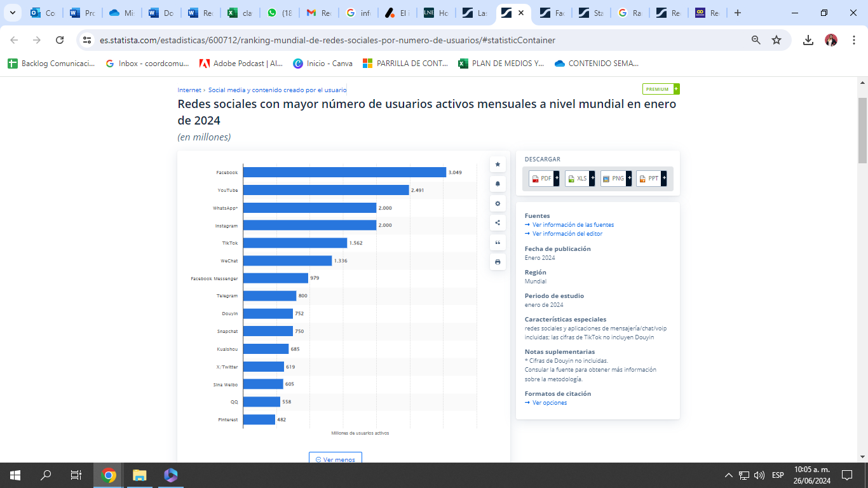Click the share icon beside the chart

pos(498,222)
